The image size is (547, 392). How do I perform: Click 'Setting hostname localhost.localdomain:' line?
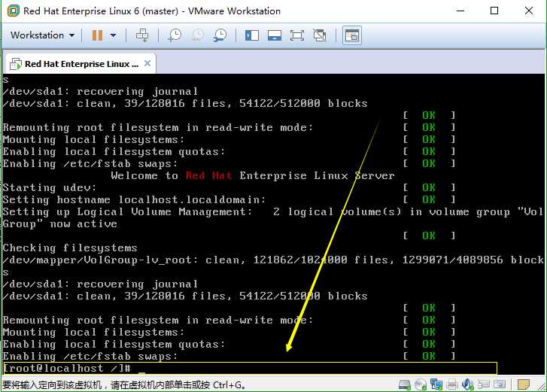pos(135,200)
